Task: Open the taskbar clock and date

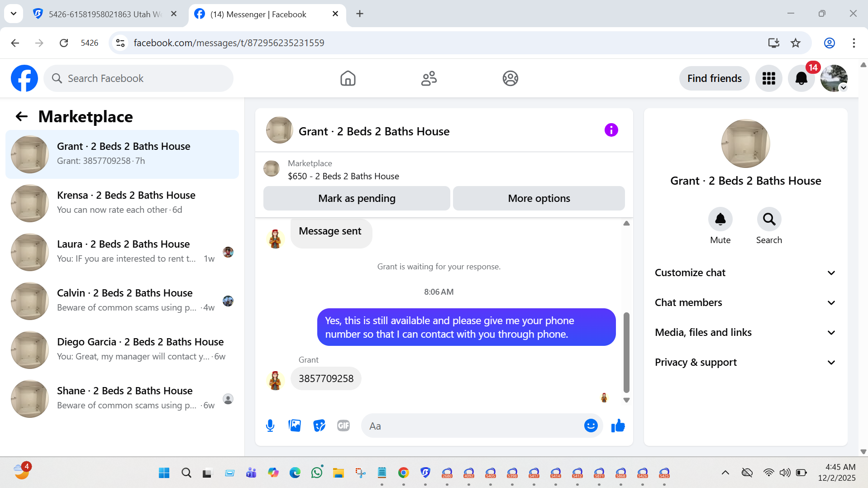Action: point(837,473)
